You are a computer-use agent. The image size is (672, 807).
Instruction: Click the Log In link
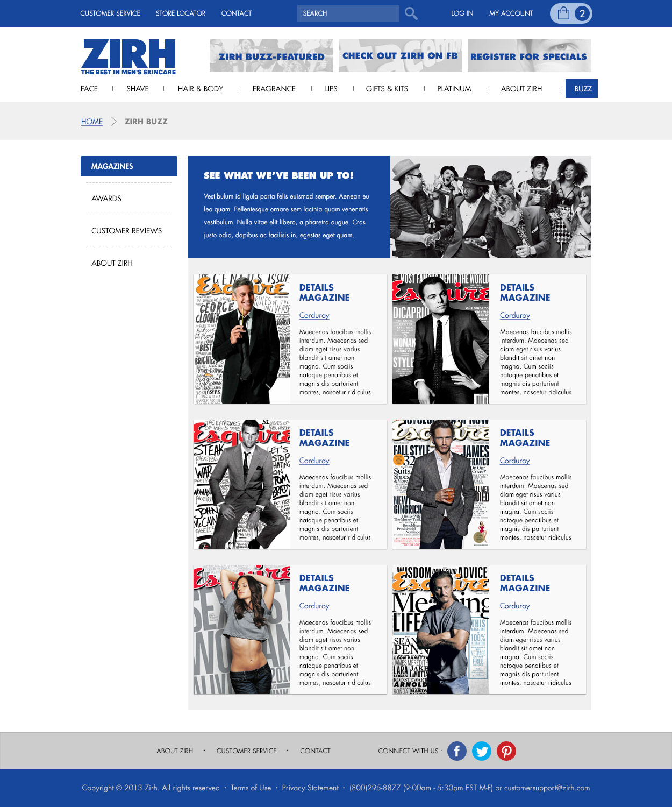coord(462,13)
